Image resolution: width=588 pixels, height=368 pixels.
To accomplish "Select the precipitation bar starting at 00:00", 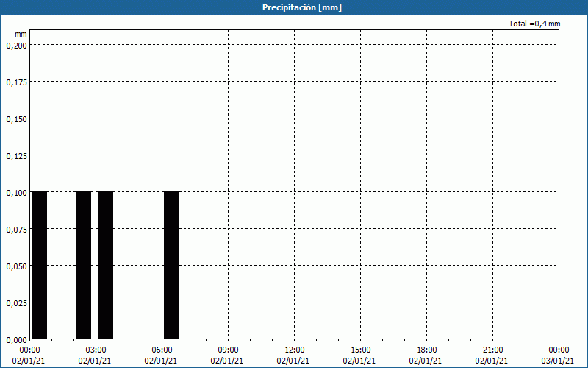I will [40, 265].
